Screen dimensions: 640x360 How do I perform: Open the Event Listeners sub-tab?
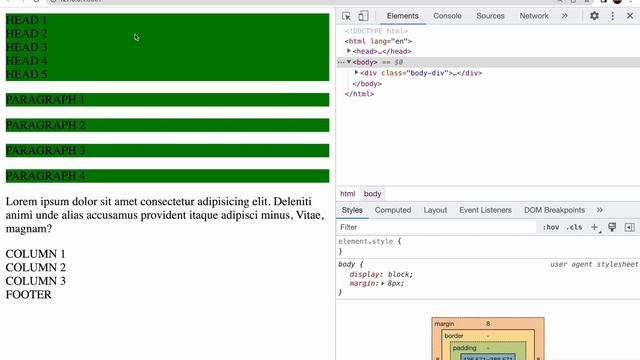[485, 210]
